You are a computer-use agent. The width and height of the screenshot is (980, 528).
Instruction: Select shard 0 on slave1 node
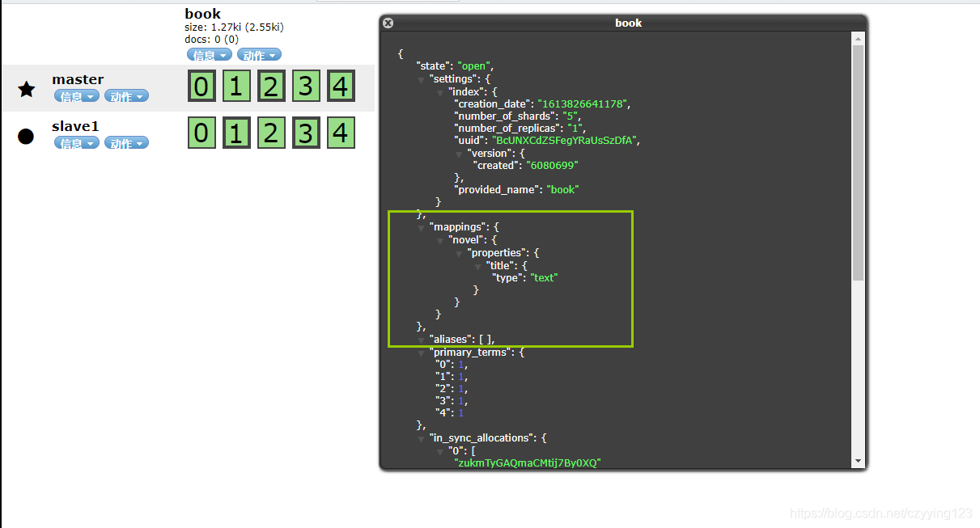pyautogui.click(x=202, y=133)
